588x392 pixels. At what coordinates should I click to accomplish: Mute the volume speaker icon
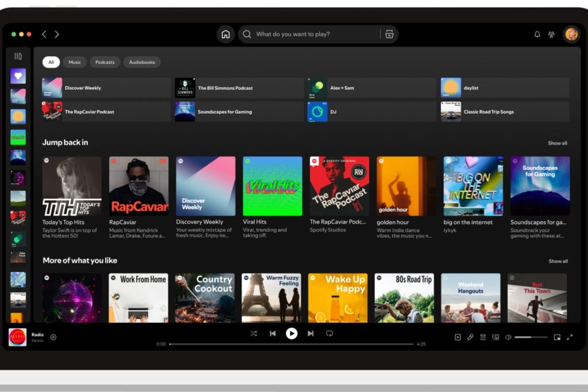click(508, 337)
